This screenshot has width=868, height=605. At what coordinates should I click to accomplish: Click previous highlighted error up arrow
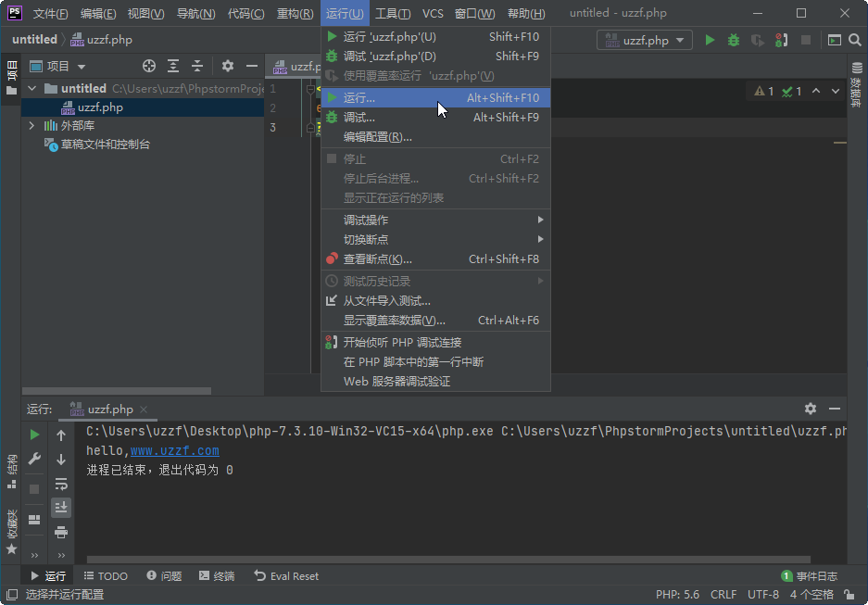(816, 92)
